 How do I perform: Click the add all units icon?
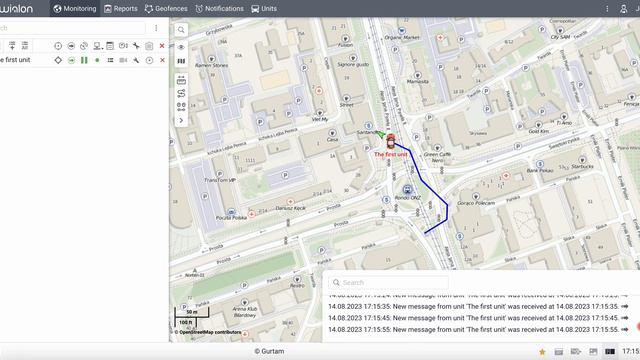25,45
